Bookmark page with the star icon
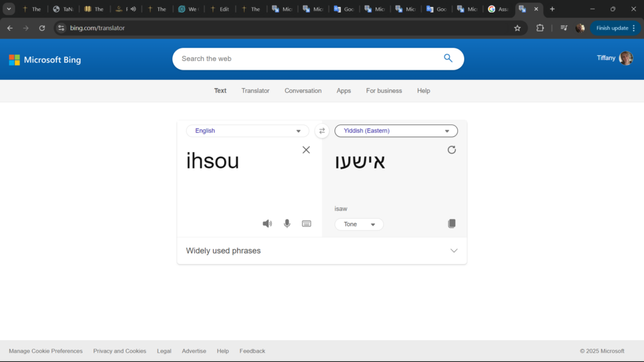 point(517,28)
